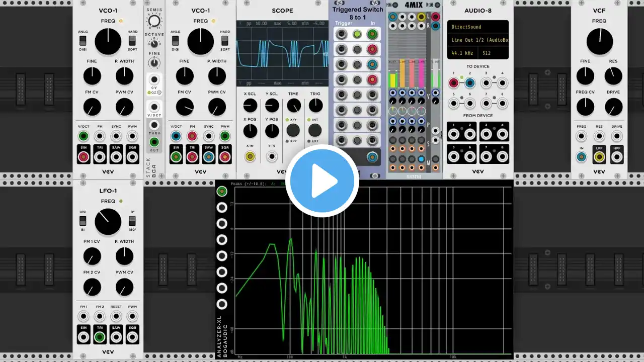Click the Scope X IN jack
644x362 pixels.
click(x=250, y=156)
